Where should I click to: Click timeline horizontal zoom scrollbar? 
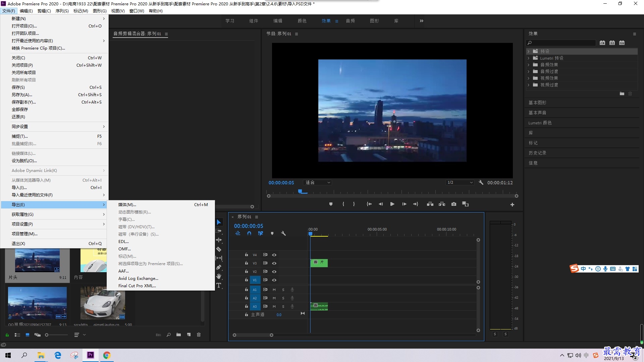click(x=253, y=335)
